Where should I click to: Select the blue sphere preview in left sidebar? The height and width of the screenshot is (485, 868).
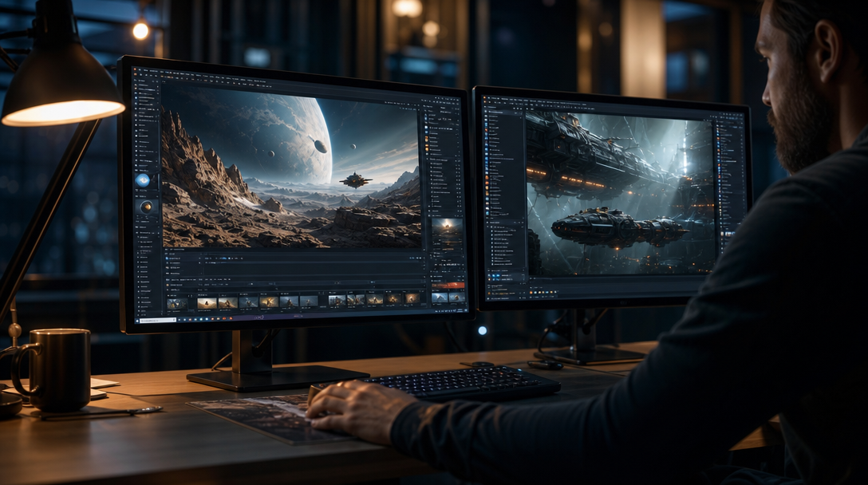click(143, 180)
